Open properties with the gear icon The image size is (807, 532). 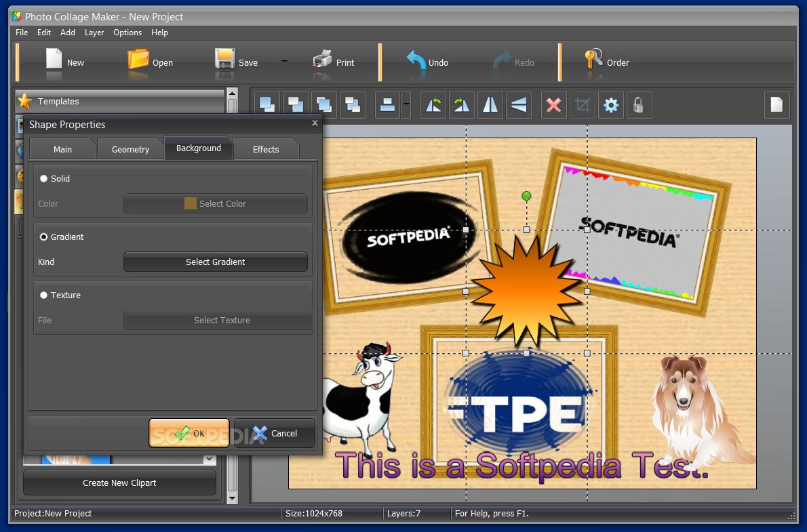coord(611,105)
